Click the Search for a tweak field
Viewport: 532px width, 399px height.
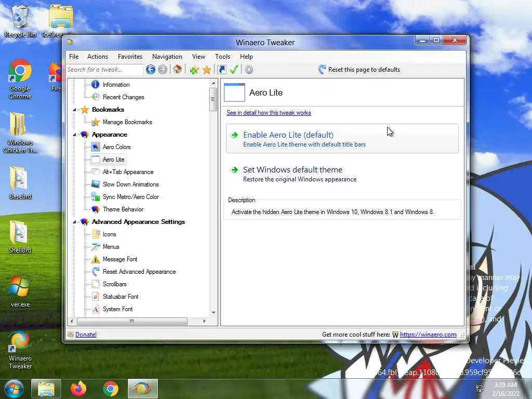pos(105,70)
